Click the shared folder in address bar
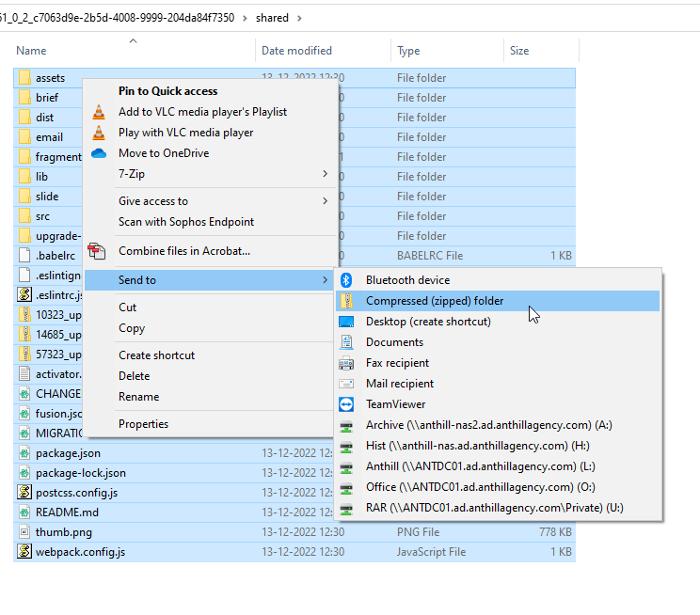Screen dimensions: 700x615 [272, 17]
